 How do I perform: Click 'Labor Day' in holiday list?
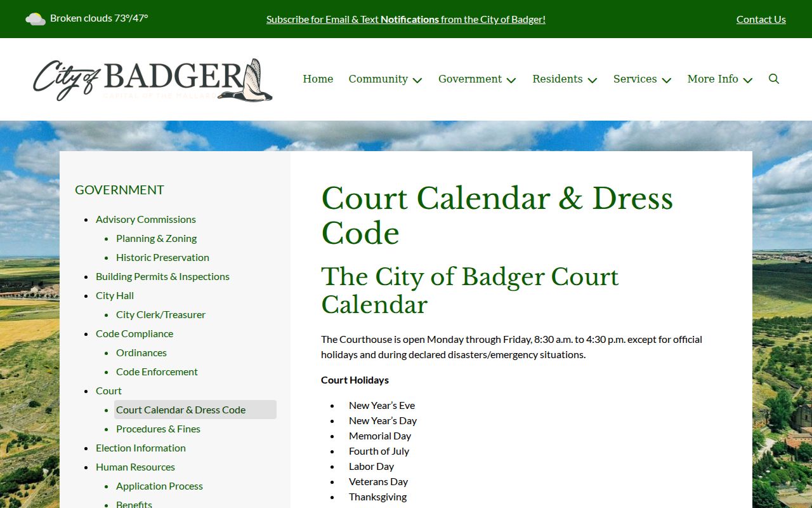point(371,466)
